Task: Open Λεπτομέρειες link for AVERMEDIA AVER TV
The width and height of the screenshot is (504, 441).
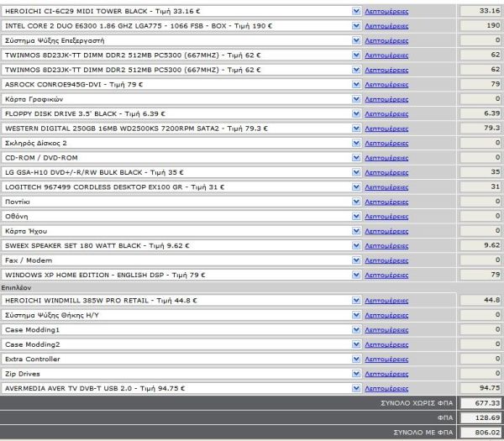Action: [386, 389]
